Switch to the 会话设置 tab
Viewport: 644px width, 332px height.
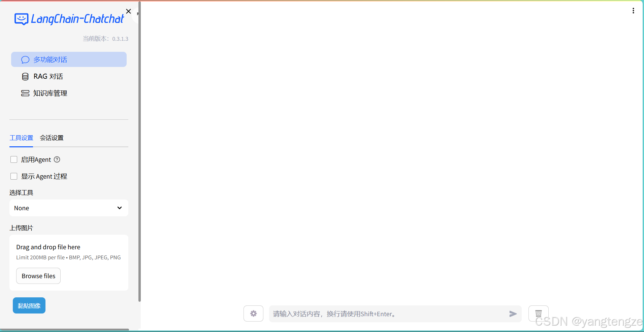(52, 138)
